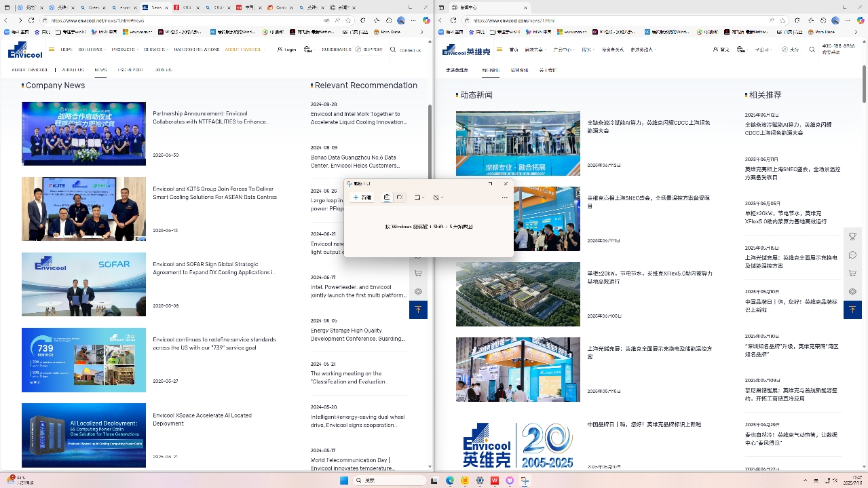This screenshot has width=868, height=488.
Task: Expand SERVICES dropdown on English site
Action: coord(156,50)
